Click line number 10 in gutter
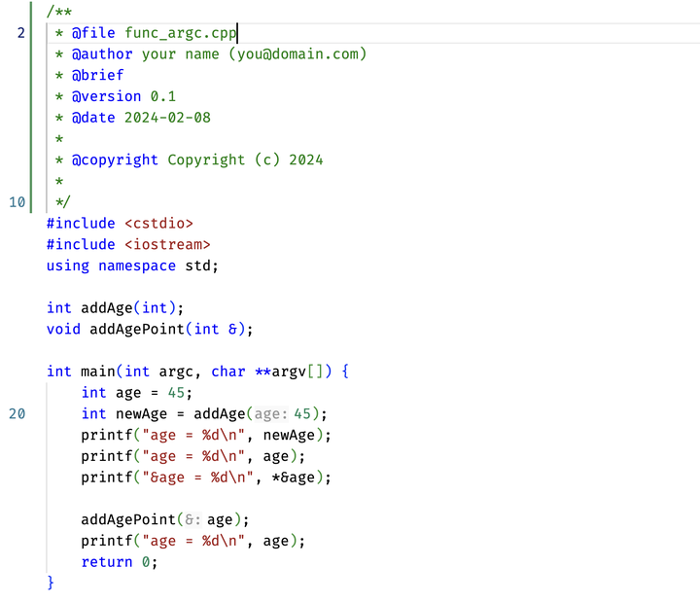Viewport: 700px width, 602px height. click(x=17, y=202)
